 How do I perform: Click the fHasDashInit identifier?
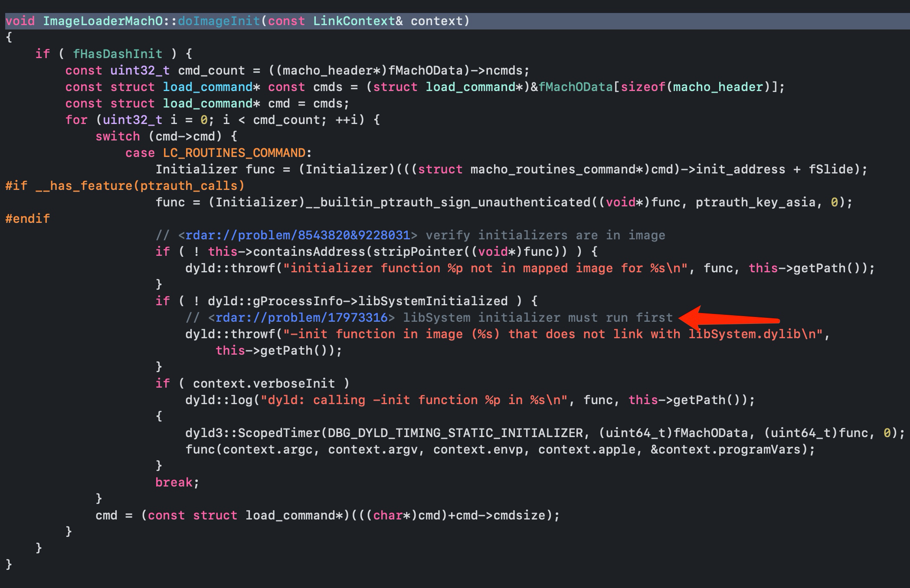[118, 54]
